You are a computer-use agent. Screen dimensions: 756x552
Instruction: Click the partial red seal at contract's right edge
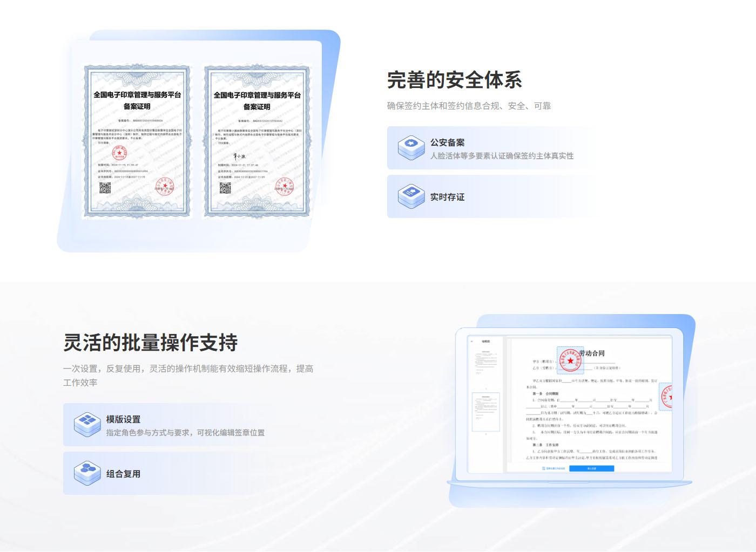click(667, 397)
